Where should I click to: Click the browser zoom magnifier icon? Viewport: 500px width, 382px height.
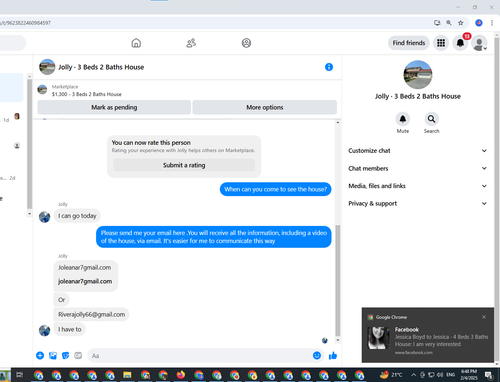(449, 23)
